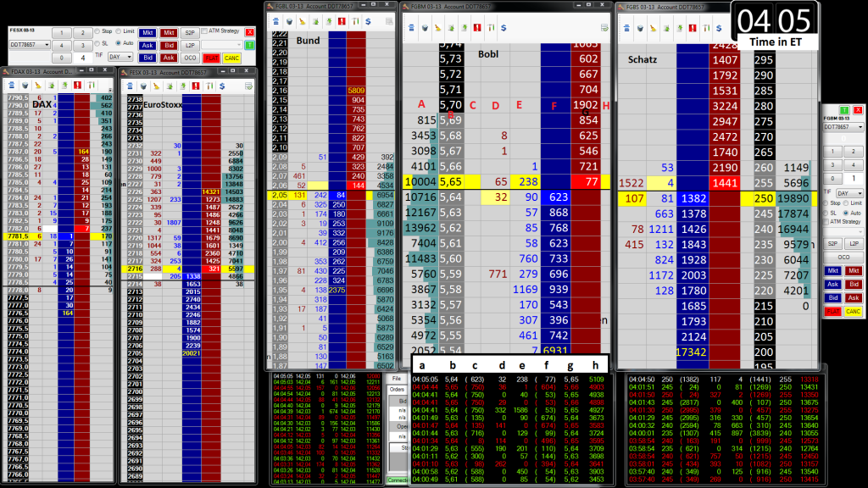Image resolution: width=868 pixels, height=488 pixels.
Task: Click the Bobl 5,65 price cell
Action: point(451,182)
